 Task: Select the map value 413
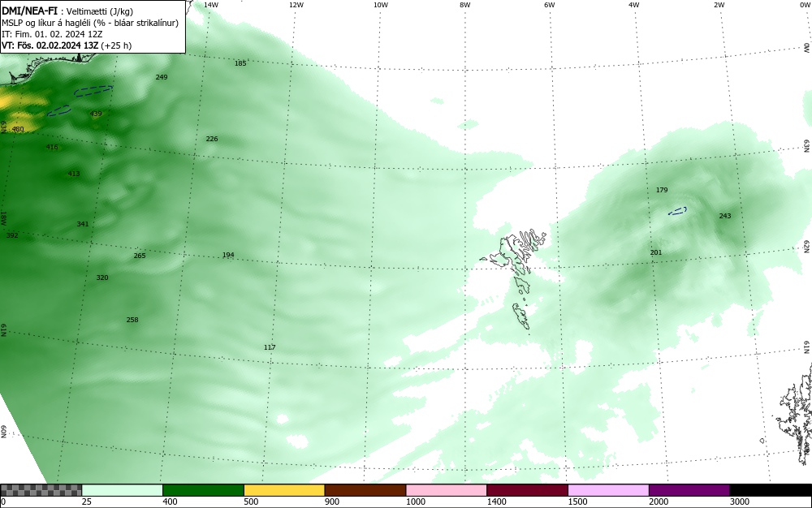pyautogui.click(x=74, y=174)
